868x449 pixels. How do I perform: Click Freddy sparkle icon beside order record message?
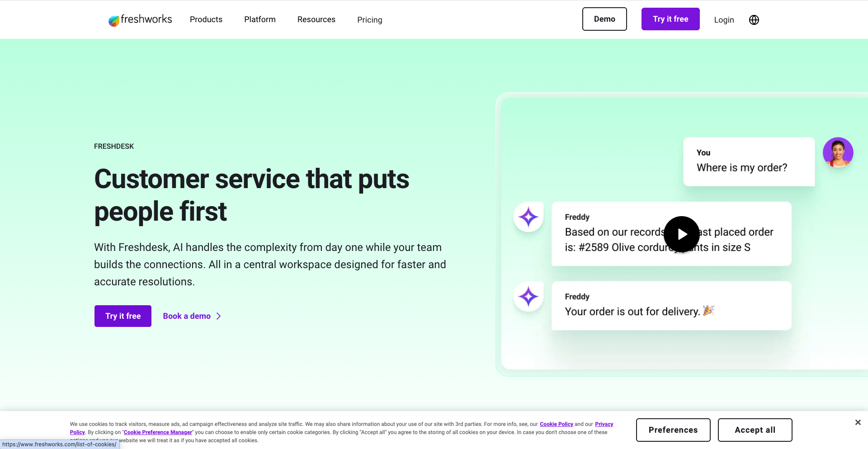click(x=528, y=217)
